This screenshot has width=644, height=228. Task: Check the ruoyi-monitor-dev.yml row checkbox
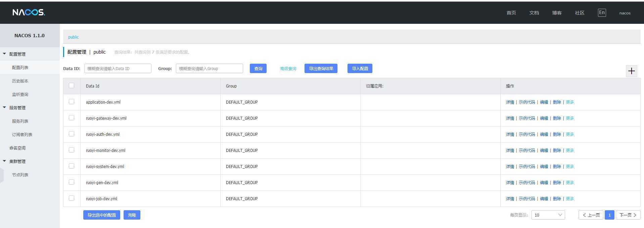coord(72,150)
